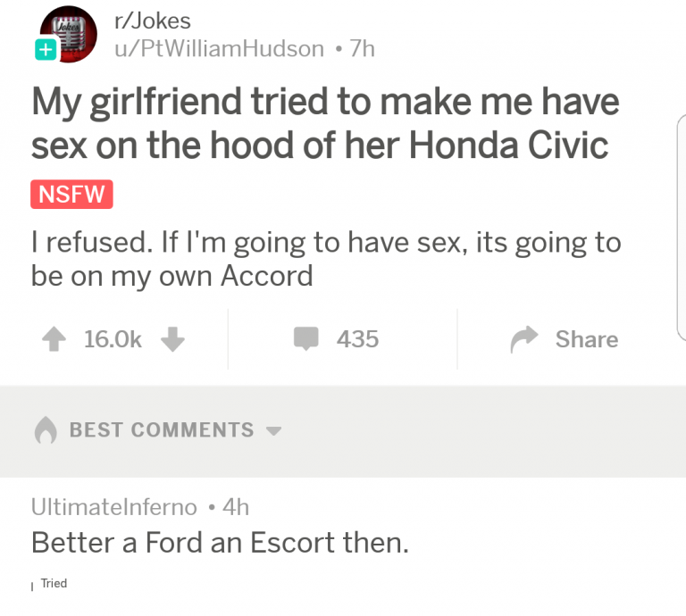The width and height of the screenshot is (686, 616).
Task: Open UltimateInferno's user profile
Action: [x=114, y=507]
